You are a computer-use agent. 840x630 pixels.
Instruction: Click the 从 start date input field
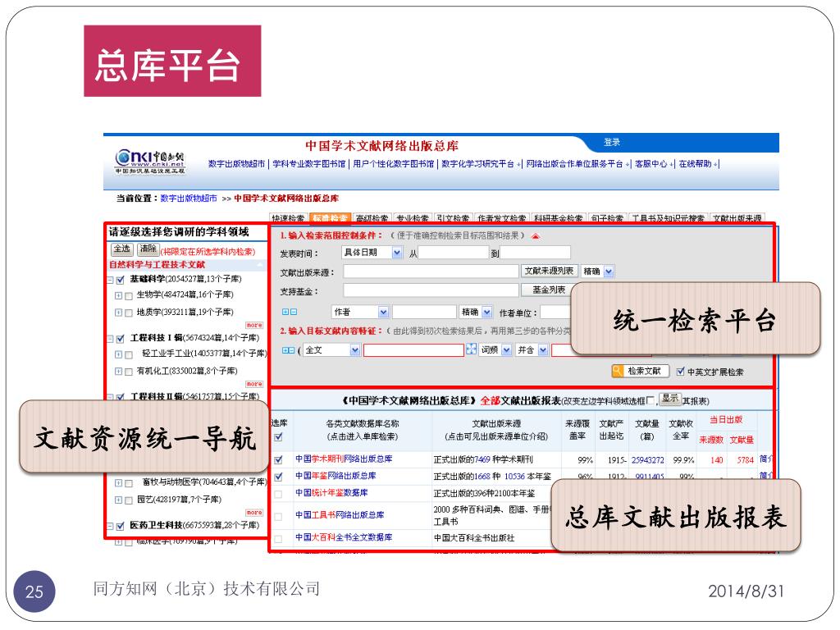[453, 253]
